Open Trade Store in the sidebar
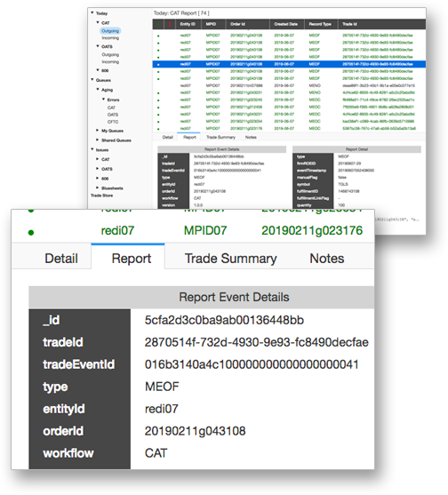This screenshot has width=448, height=495. click(101, 196)
